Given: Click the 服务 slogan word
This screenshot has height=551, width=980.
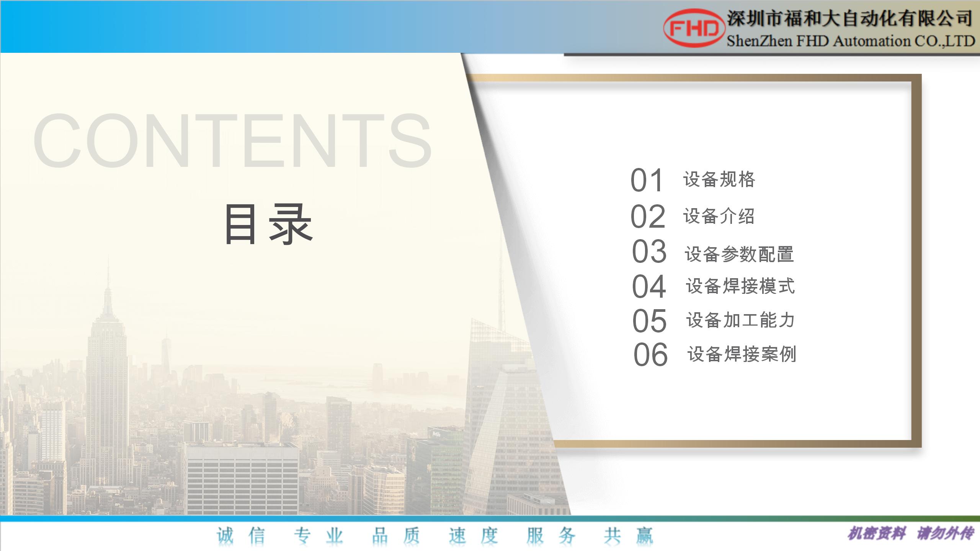Looking at the screenshot, I should point(551,536).
